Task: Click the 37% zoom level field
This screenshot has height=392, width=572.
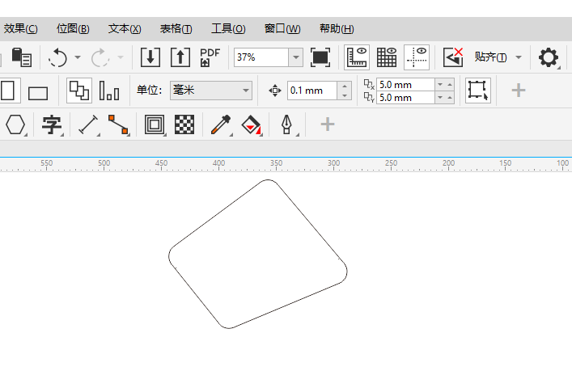Action: tap(261, 57)
